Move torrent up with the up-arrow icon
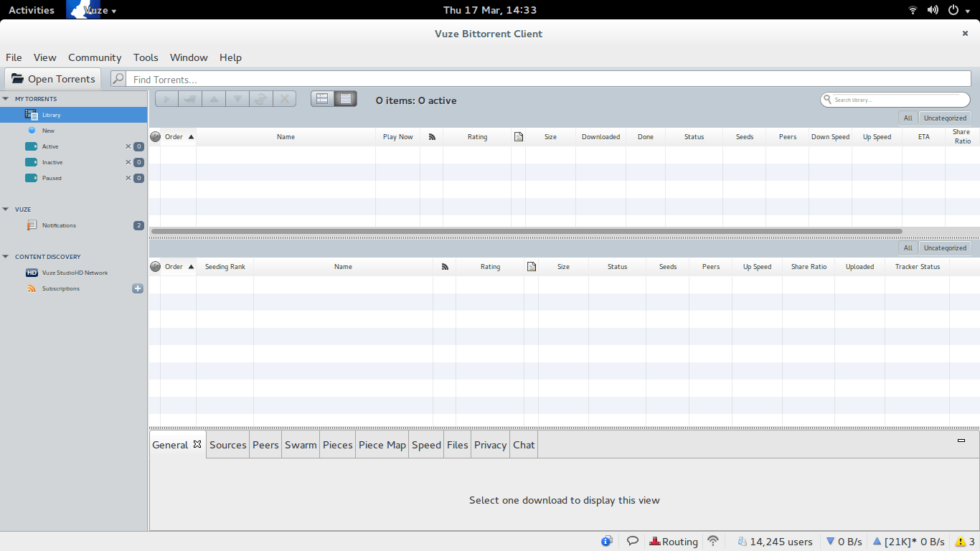Image resolution: width=980 pixels, height=551 pixels. [214, 98]
